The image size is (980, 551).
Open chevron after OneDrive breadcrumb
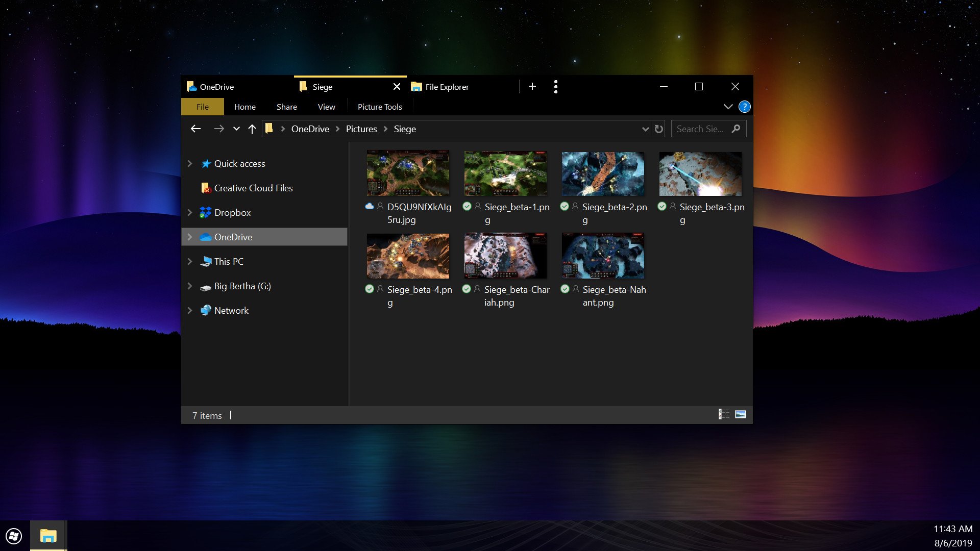(x=337, y=129)
